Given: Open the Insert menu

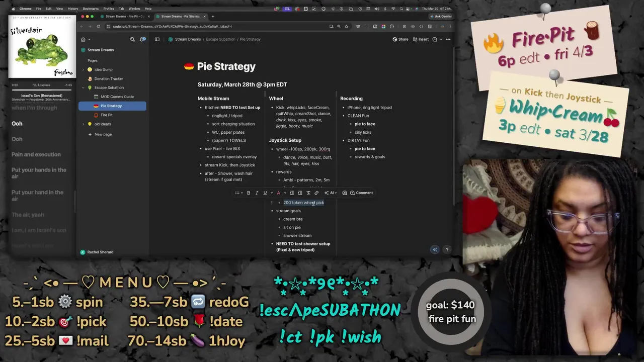Looking at the screenshot, I should 421,39.
